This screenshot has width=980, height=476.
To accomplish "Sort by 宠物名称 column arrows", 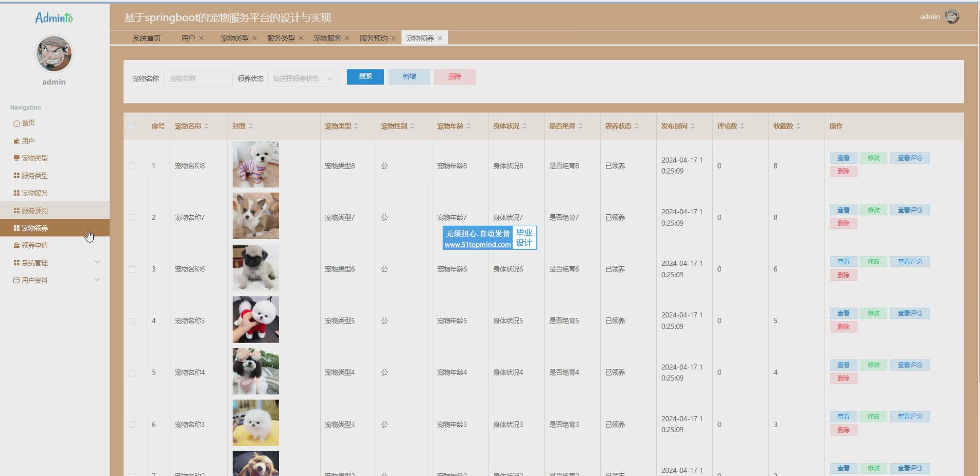I will tap(206, 126).
